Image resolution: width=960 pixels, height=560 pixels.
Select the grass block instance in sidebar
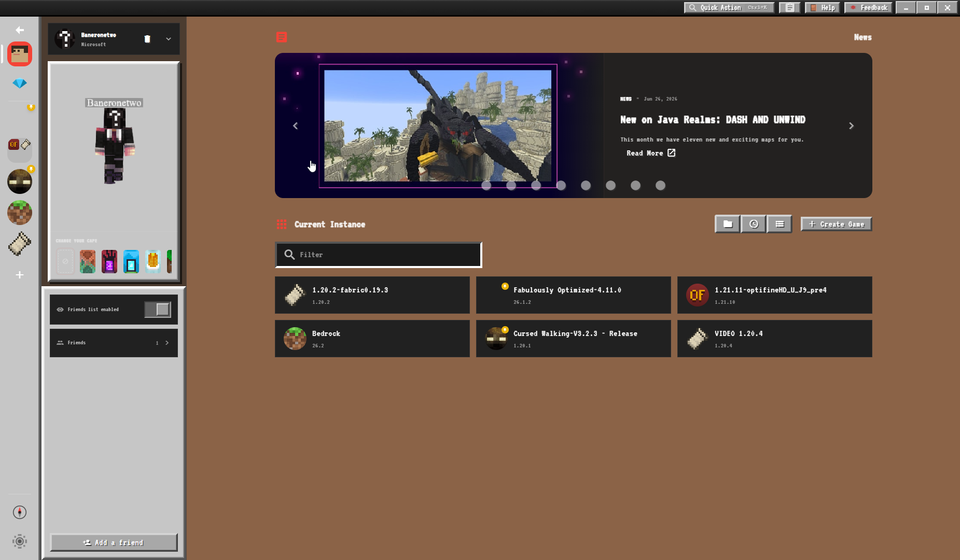click(20, 213)
